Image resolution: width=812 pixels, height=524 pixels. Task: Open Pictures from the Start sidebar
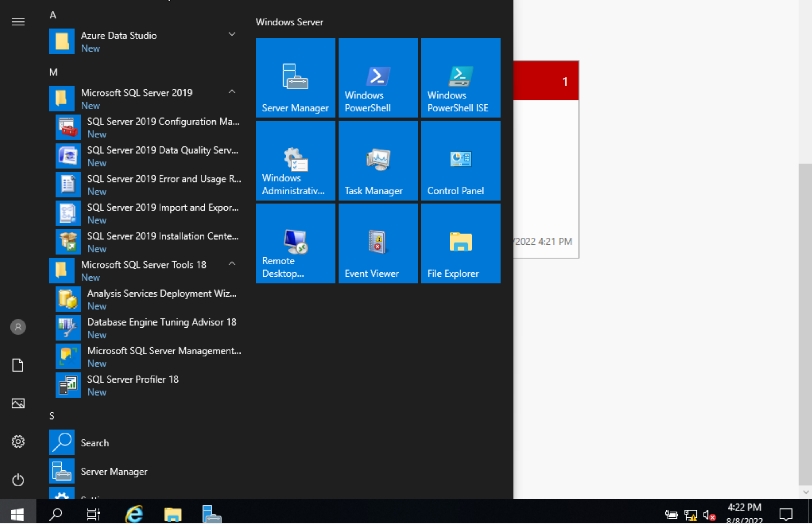pos(18,403)
